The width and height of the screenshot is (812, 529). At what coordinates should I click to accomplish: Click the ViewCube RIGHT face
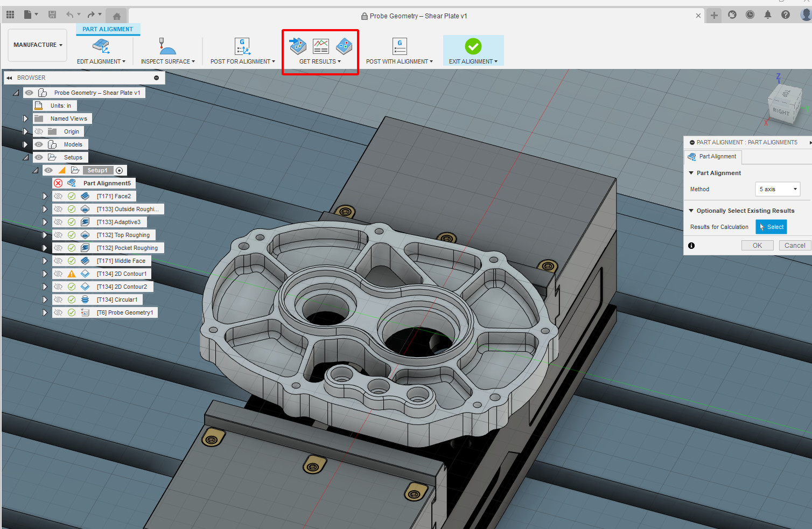(781, 112)
